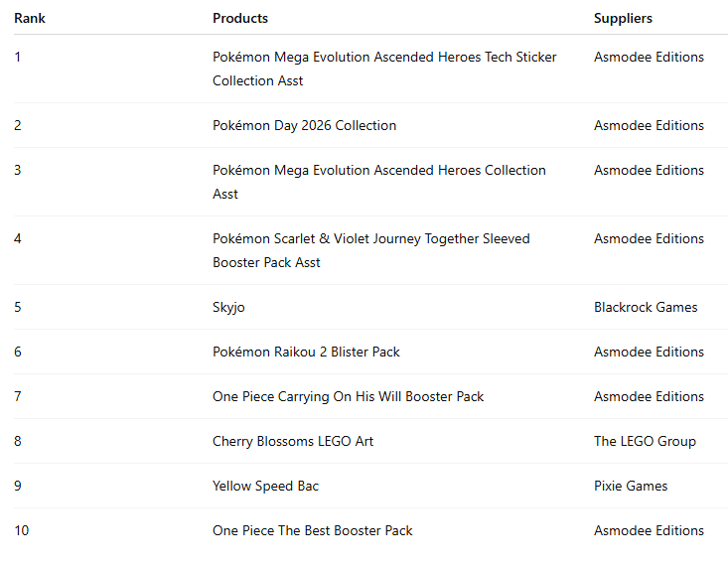
Task: Click the Suppliers column header
Action: pyautogui.click(x=623, y=18)
